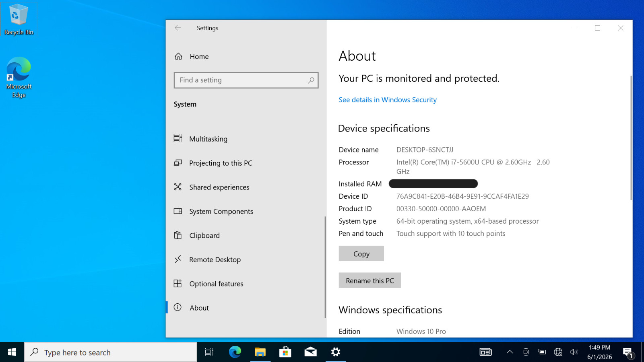Click the Shared experiences icon

click(178, 187)
